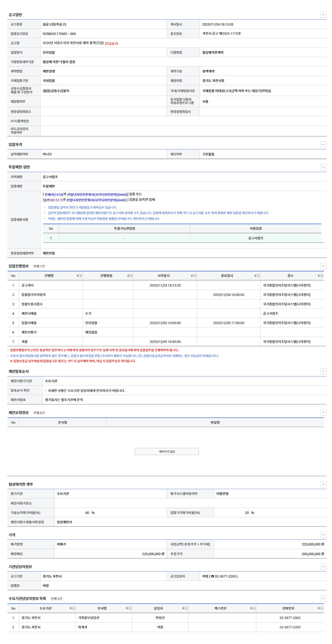Click the sort arrows for 전화번호 column
Screen dimensions: 332x644
coord(319,608)
